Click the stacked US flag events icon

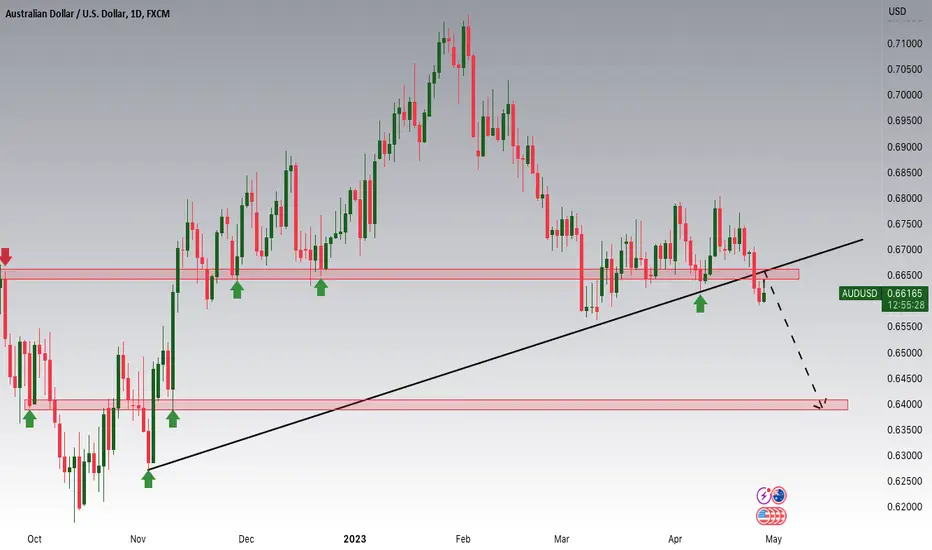(772, 516)
